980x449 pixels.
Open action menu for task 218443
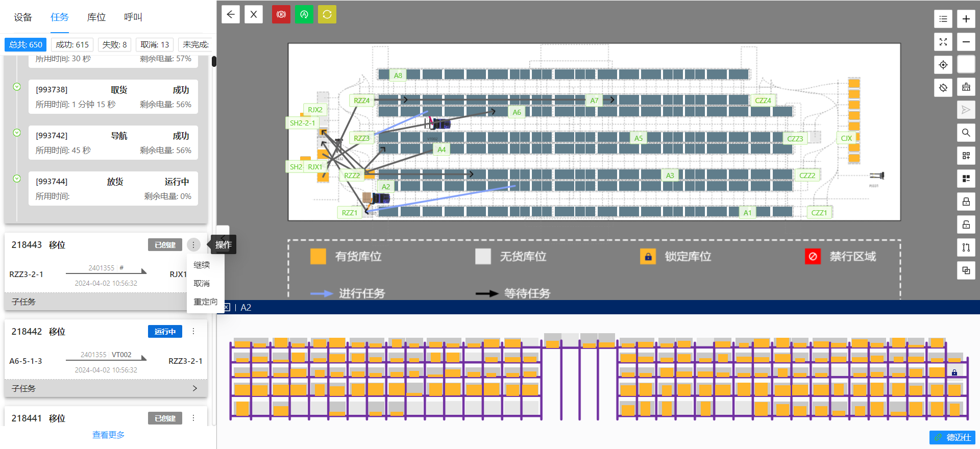pos(193,245)
